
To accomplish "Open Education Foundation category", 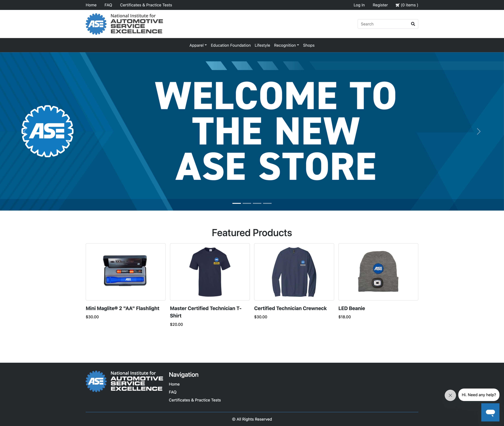I will [x=231, y=45].
